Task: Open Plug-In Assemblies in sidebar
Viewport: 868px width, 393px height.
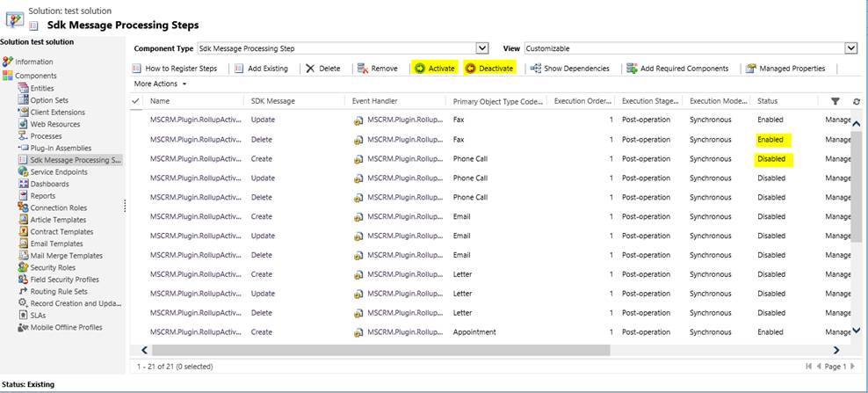Action: tap(61, 148)
